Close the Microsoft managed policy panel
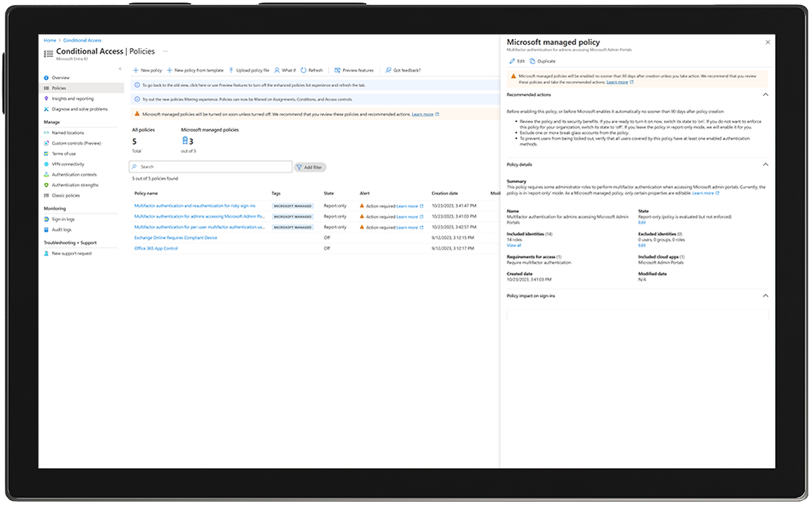 [x=767, y=42]
